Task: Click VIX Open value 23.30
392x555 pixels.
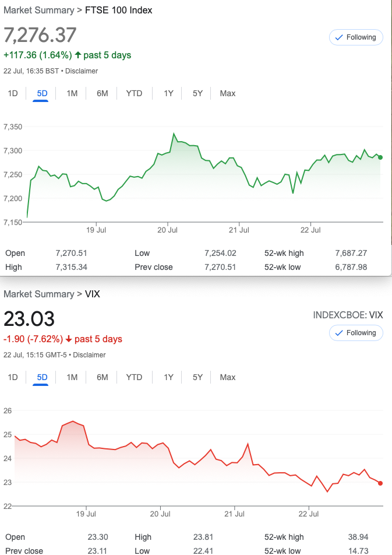Action: 98,538
